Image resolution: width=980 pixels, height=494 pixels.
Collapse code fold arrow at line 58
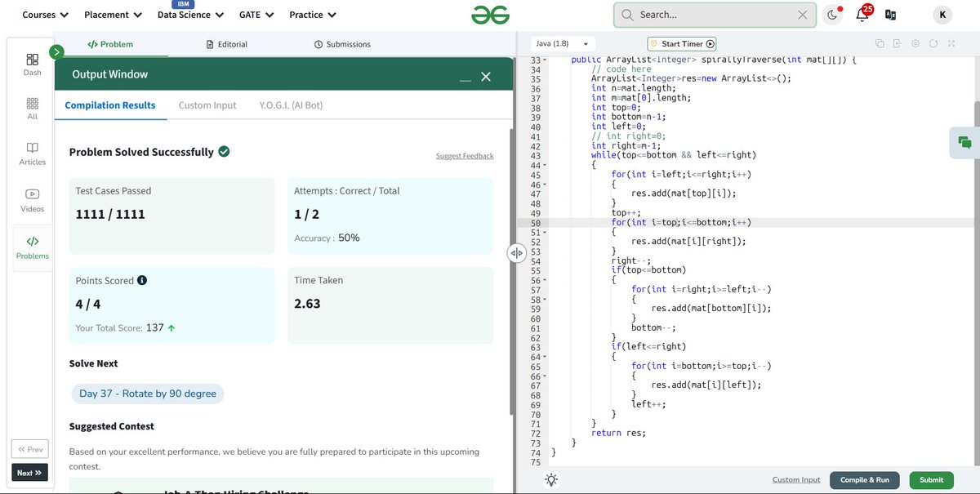point(545,300)
